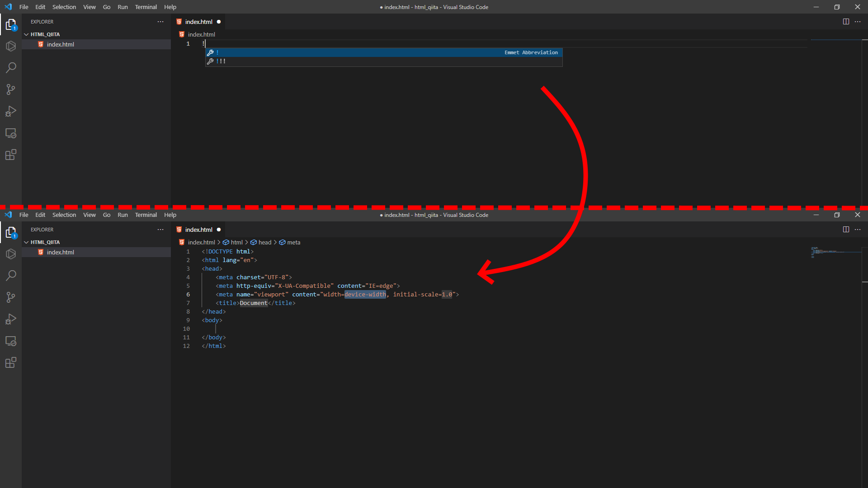Open Selection menu in lower window
868x488 pixels.
click(64, 215)
